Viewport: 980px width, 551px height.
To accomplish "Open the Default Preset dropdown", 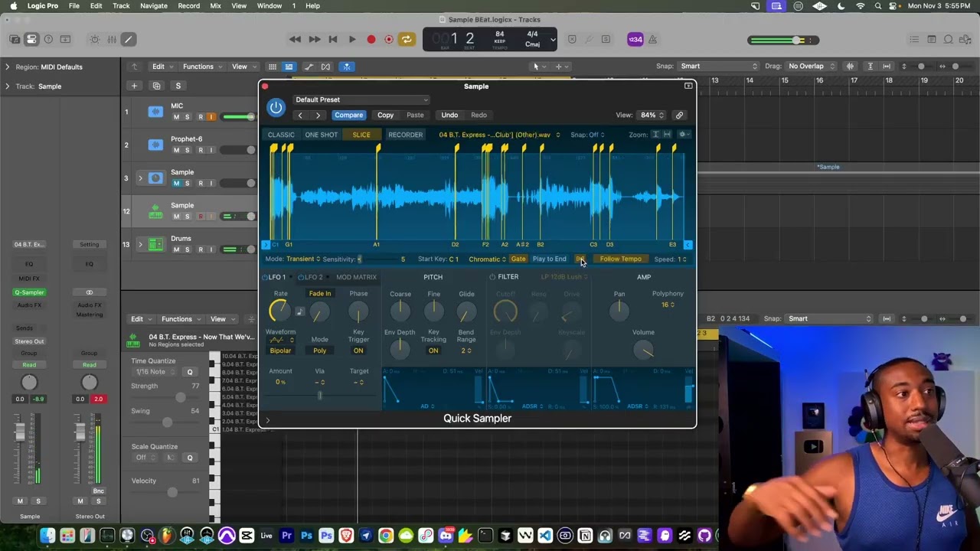I will [x=361, y=99].
